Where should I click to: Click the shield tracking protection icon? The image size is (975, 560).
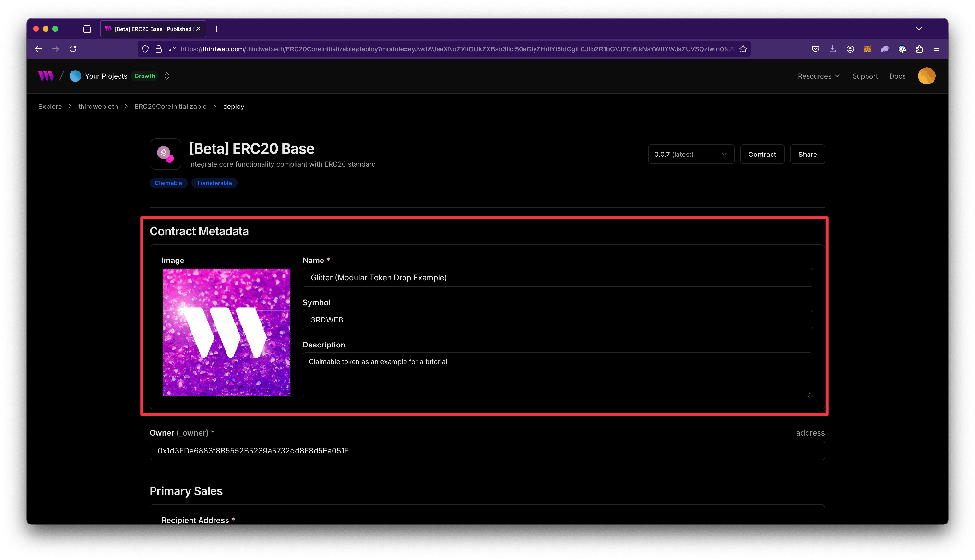[x=145, y=48]
